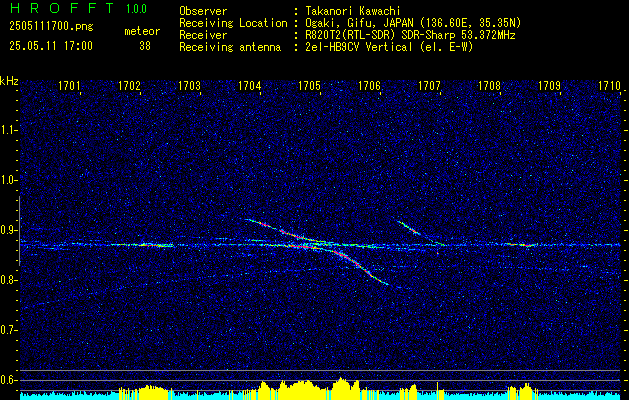Click the filename 2505111700.png

tap(51, 26)
